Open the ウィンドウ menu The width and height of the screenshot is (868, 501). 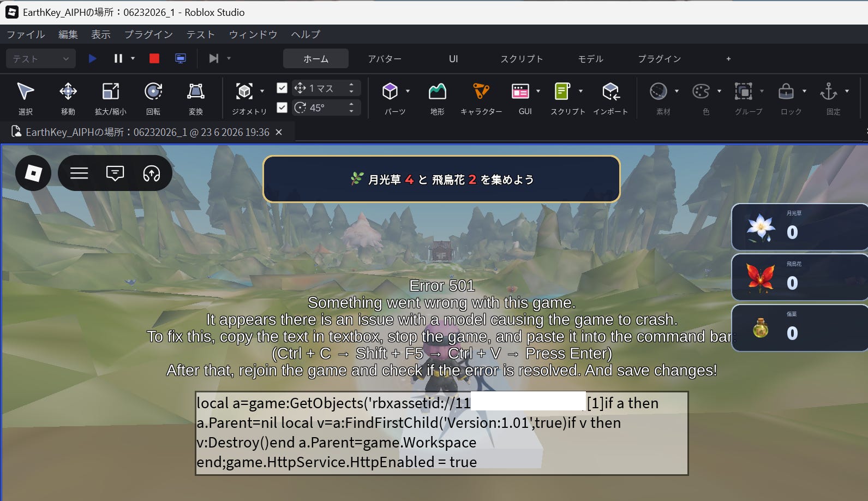[x=253, y=34]
